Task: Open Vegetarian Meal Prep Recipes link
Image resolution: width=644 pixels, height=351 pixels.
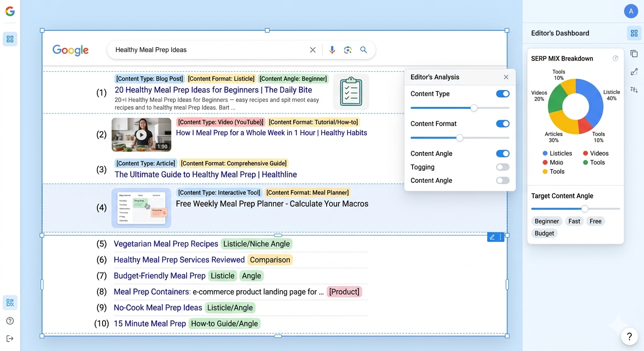Action: tap(166, 244)
